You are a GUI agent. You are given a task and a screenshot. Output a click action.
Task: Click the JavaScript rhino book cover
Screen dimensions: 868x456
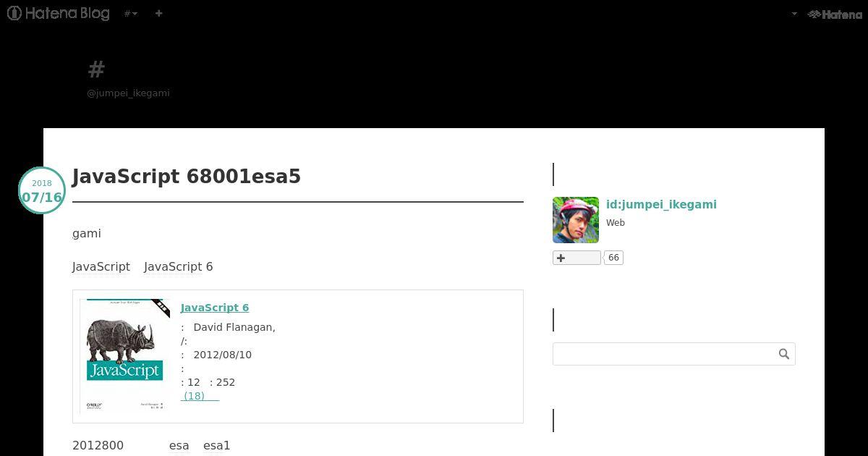(124, 355)
